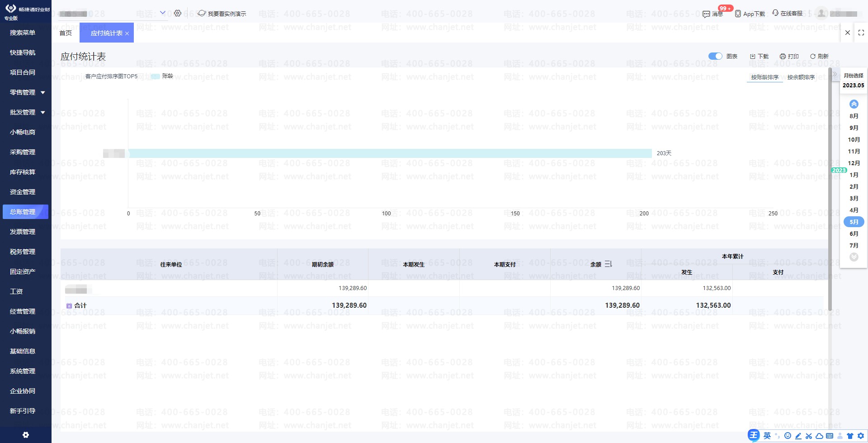Close all tabs using the X icon

(848, 33)
